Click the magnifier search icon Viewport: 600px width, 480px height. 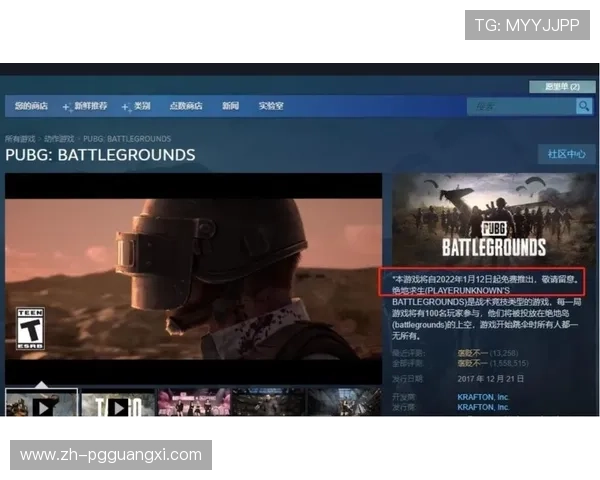584,106
